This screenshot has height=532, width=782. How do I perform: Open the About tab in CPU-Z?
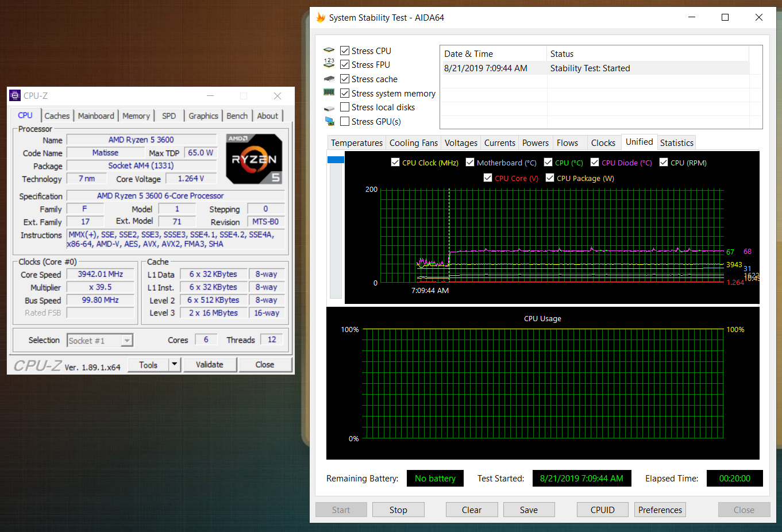267,115
